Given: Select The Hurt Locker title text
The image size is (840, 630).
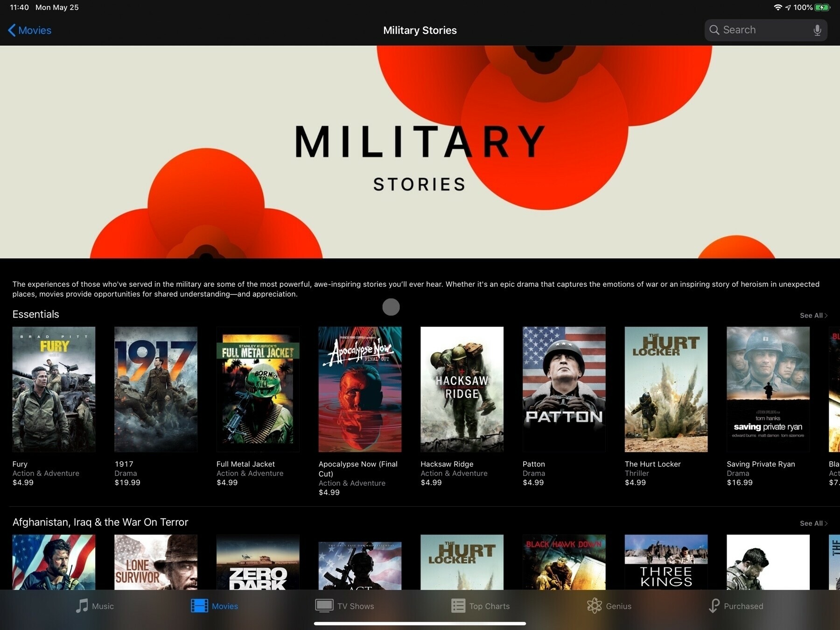Looking at the screenshot, I should point(653,464).
